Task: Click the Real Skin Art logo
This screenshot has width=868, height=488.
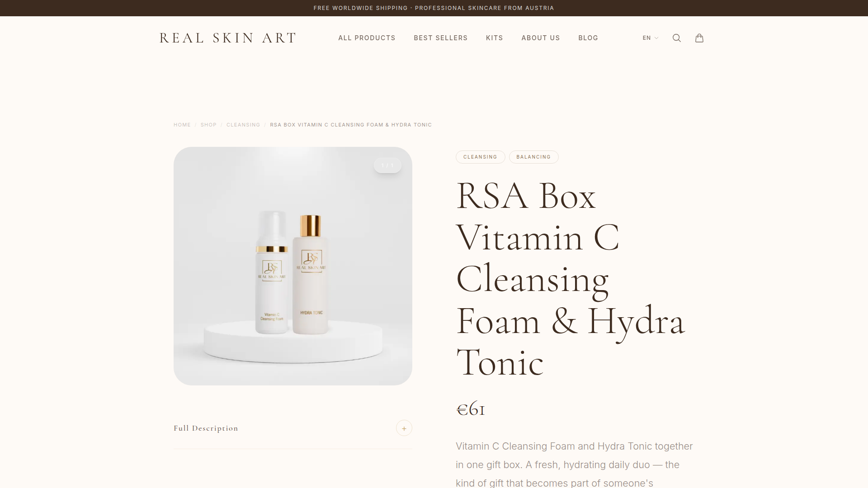Action: click(x=228, y=38)
